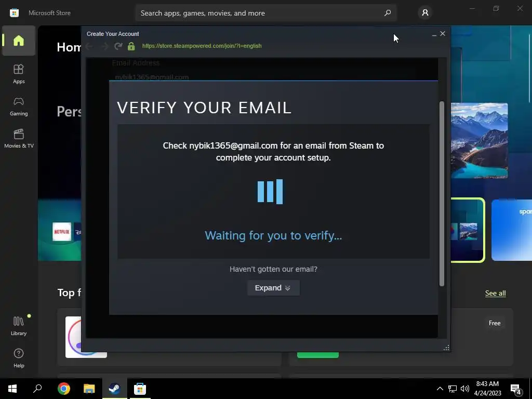The image size is (532, 399).
Task: Click the VERIFY YOUR EMAIL heading
Action: (204, 108)
